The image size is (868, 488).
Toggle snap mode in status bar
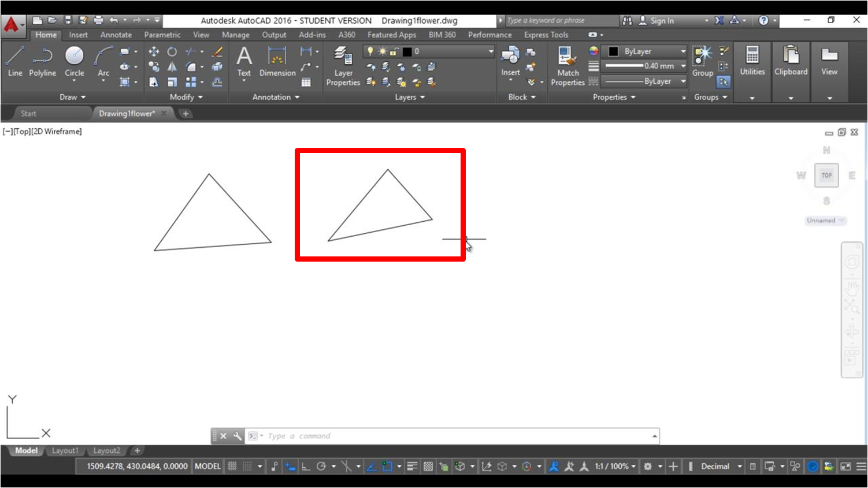point(247,466)
